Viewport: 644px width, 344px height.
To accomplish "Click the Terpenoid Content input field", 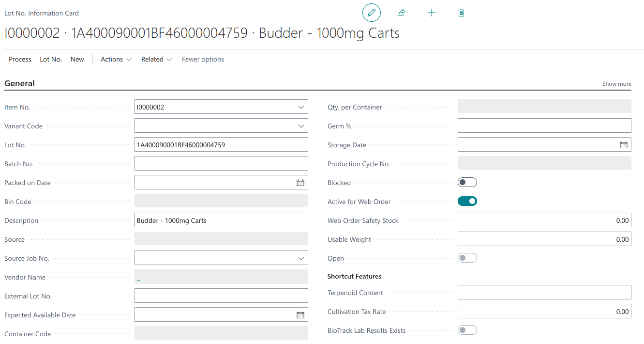I will 544,293.
